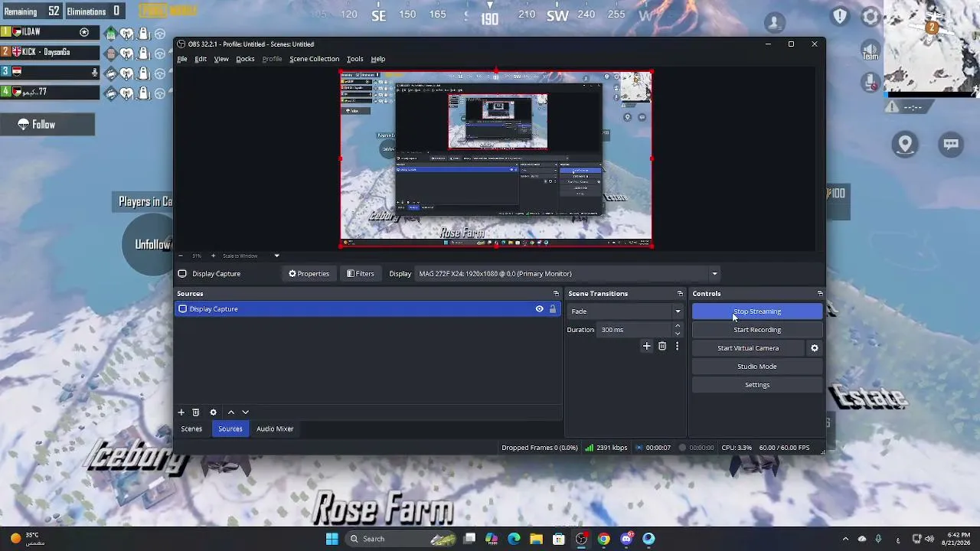
Task: Open Virtual Camera settings gear
Action: pyautogui.click(x=815, y=348)
